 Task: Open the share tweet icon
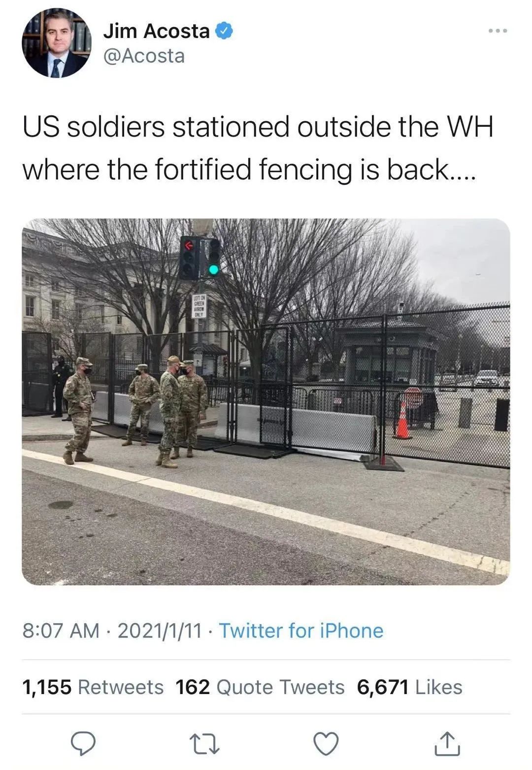(x=447, y=743)
